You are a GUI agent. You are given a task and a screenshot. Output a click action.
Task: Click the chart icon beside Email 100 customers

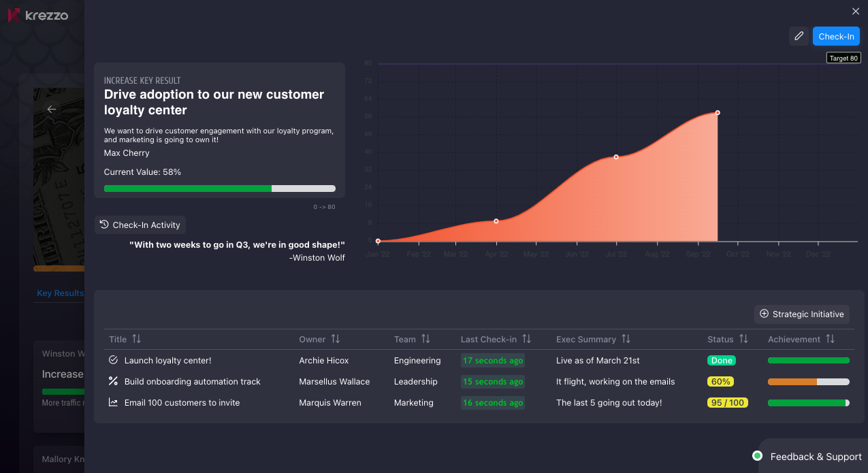coord(114,402)
